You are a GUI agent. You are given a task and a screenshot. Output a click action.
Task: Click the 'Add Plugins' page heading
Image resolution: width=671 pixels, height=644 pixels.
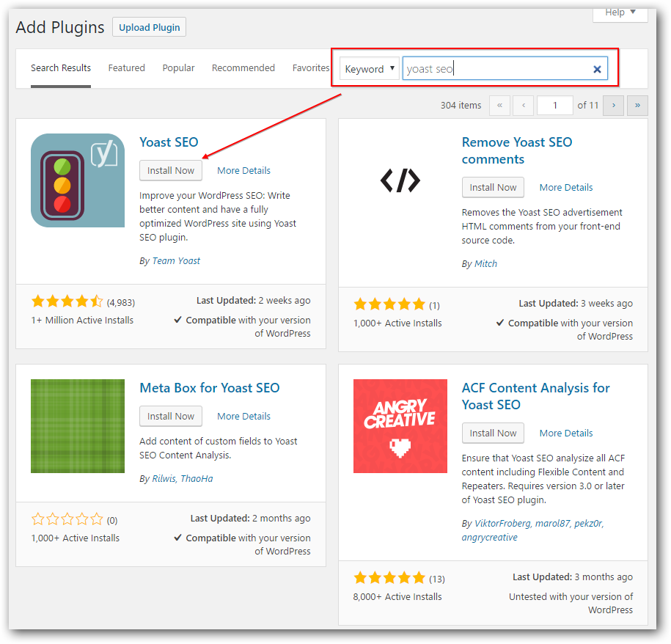pos(60,27)
